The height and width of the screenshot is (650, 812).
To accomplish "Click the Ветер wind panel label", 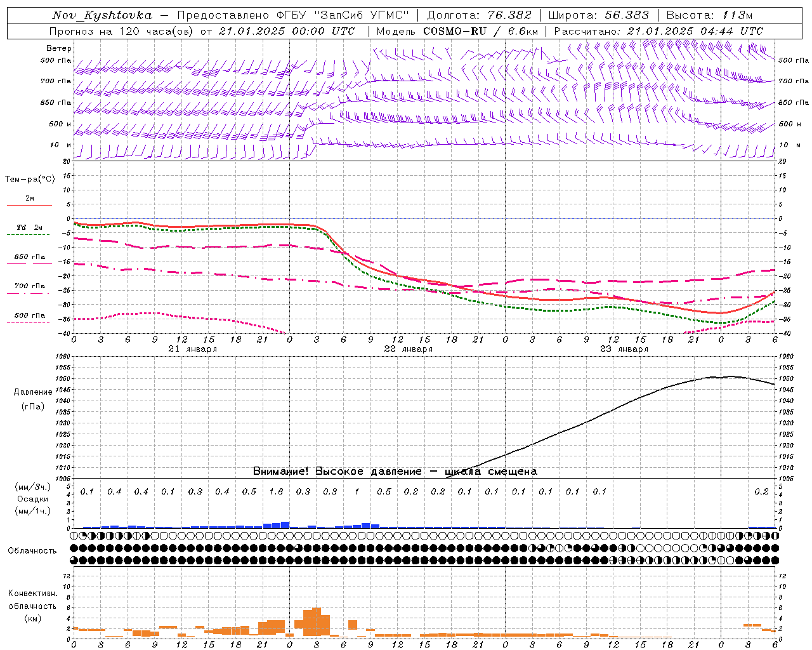I will (x=59, y=48).
